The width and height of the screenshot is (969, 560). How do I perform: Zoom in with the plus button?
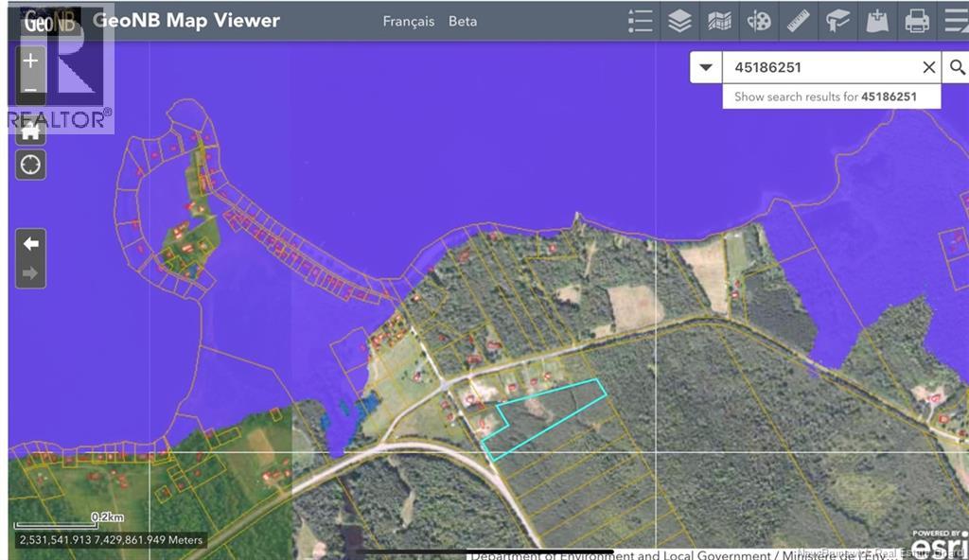tap(30, 61)
